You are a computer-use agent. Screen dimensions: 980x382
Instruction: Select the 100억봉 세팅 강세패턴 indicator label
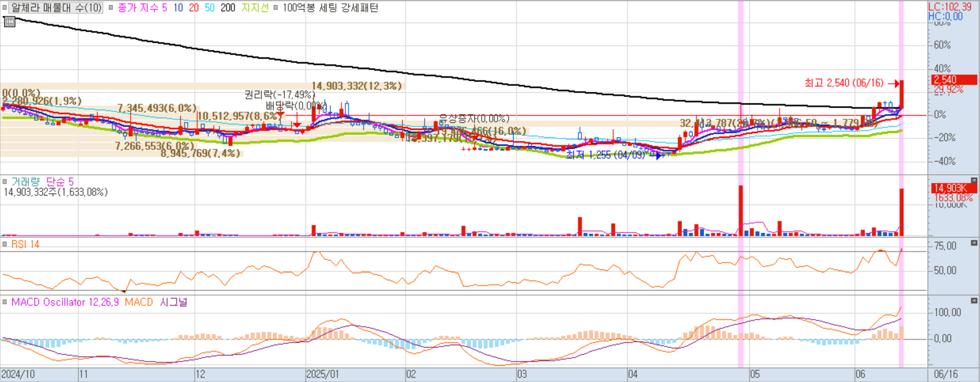[x=330, y=8]
